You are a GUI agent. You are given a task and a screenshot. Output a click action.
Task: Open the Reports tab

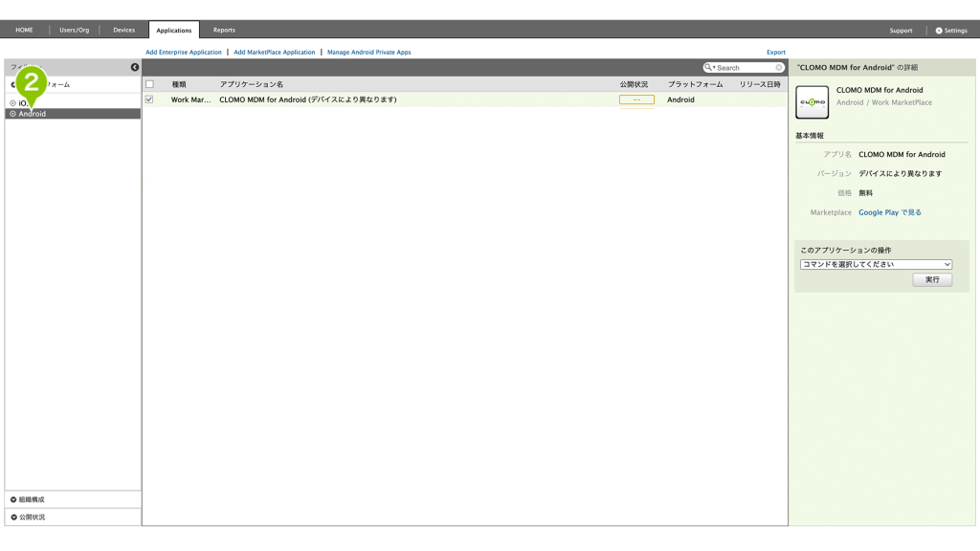[x=224, y=30]
